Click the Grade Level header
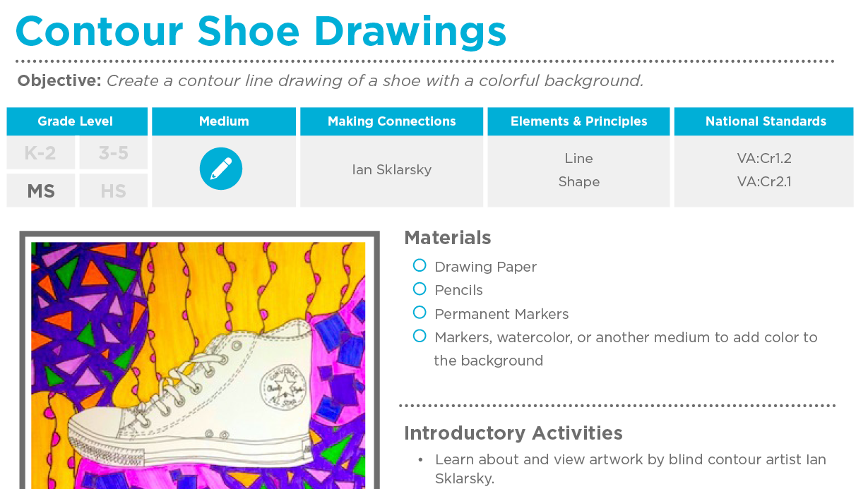The image size is (868, 489). coord(76,121)
